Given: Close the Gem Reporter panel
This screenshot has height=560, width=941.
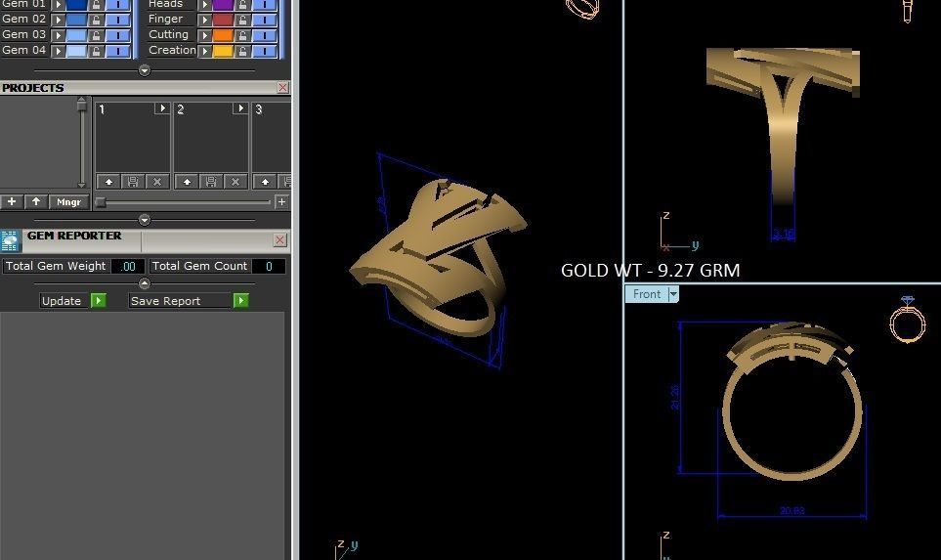Looking at the screenshot, I should point(279,240).
